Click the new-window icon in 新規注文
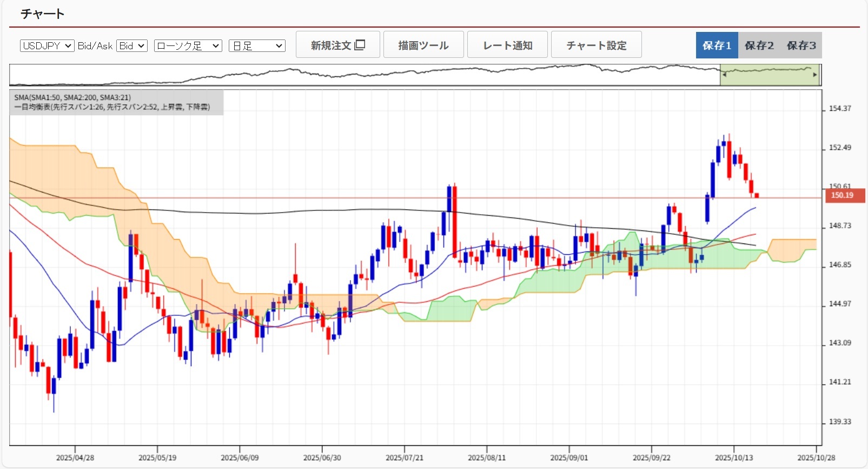Viewport: 868px width, 469px height. 360,45
